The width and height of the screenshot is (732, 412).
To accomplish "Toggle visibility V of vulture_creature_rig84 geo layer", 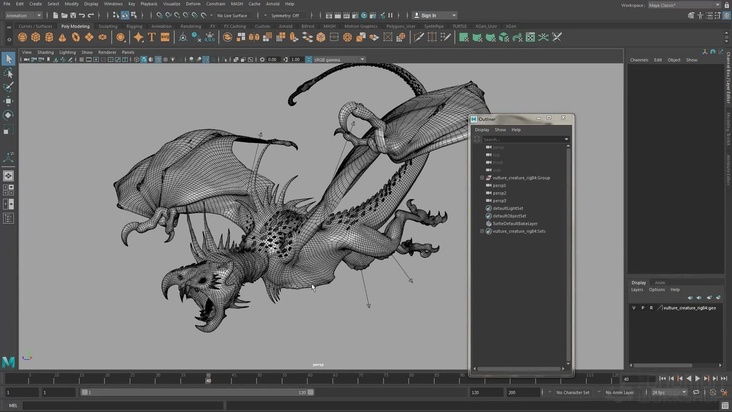I will (x=634, y=308).
